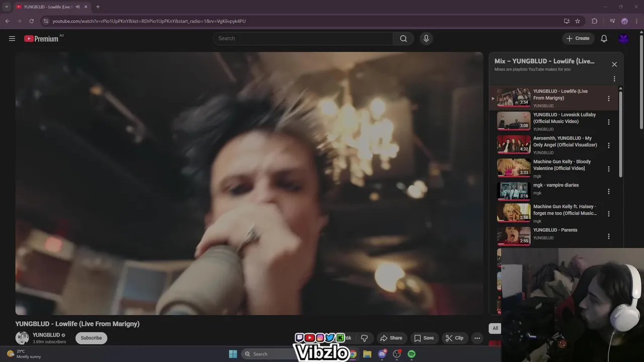Click the YouTube search input field
Image resolution: width=644 pixels, height=362 pixels.
click(303, 38)
